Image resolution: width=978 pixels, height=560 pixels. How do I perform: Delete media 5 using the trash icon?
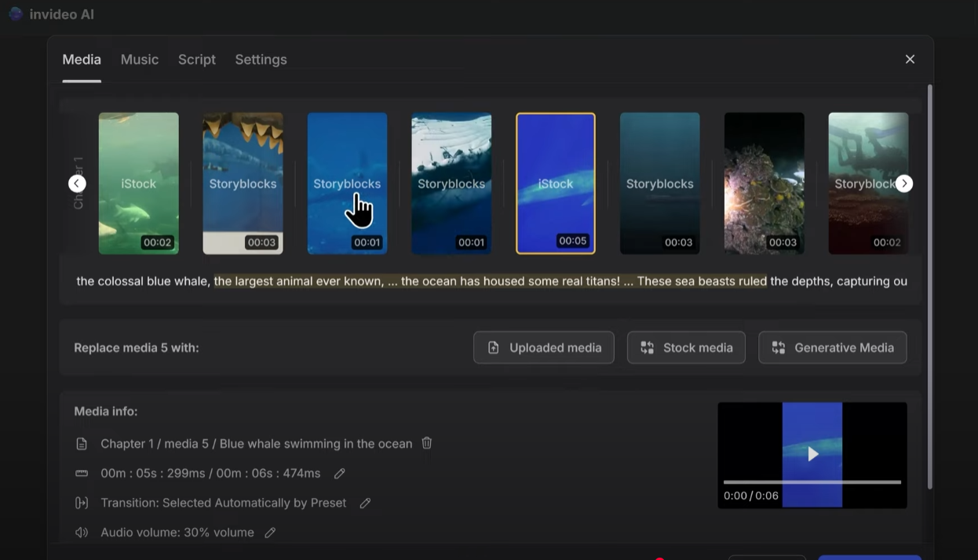tap(427, 443)
